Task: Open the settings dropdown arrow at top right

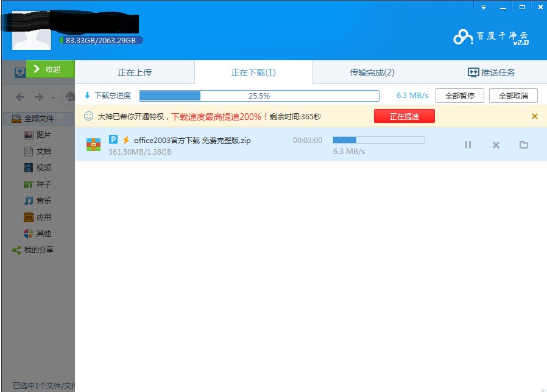Action: [x=483, y=7]
